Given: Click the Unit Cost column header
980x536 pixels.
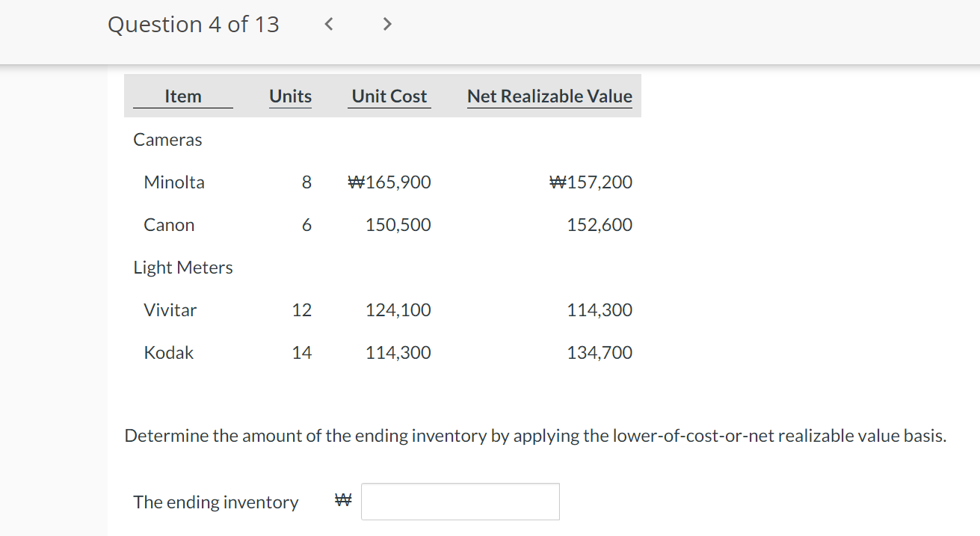Looking at the screenshot, I should tap(389, 96).
